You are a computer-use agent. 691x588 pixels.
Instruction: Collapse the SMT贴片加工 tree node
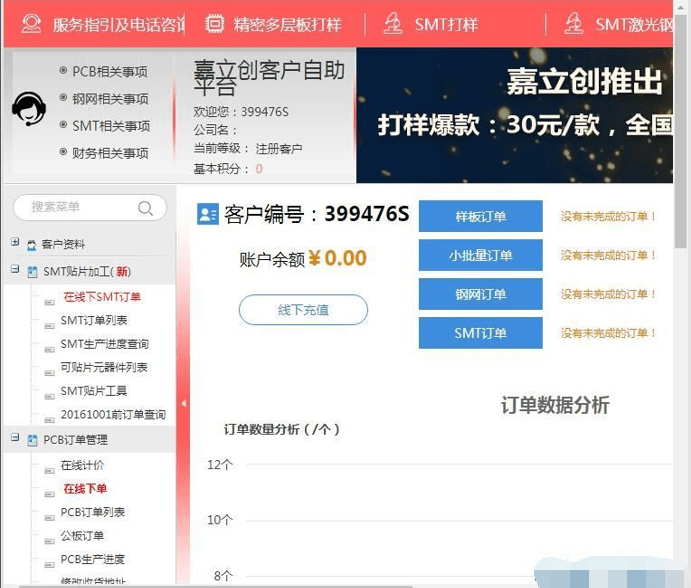pos(15,269)
